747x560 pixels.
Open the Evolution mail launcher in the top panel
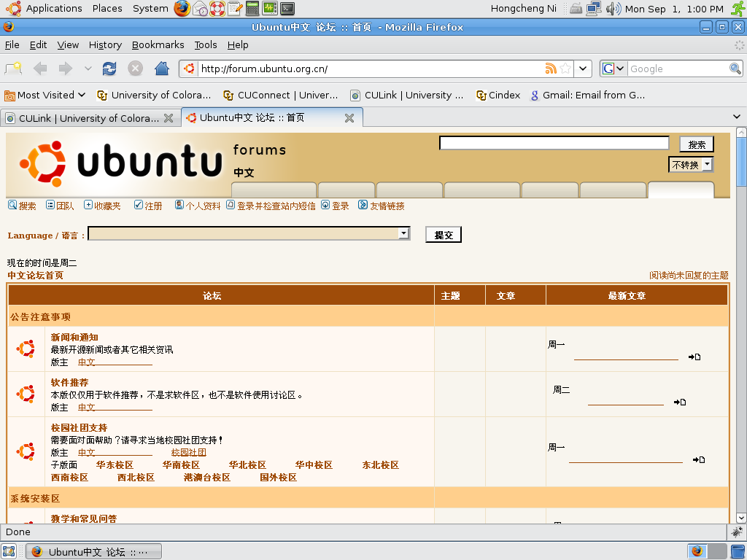point(200,9)
